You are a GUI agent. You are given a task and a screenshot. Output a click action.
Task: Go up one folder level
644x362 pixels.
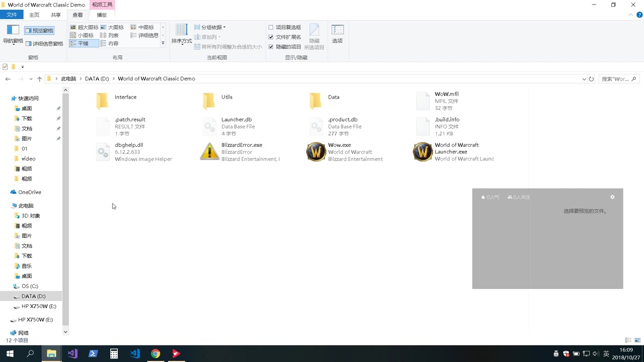click(39, 79)
